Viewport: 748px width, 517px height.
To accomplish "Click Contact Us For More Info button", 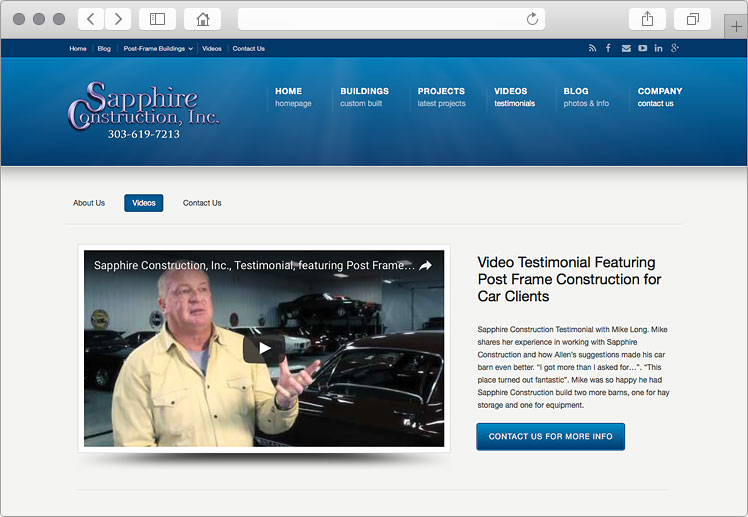I will point(551,436).
